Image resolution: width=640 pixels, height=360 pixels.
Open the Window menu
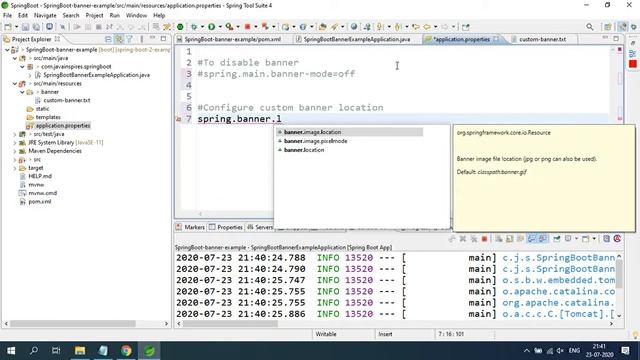click(x=136, y=16)
